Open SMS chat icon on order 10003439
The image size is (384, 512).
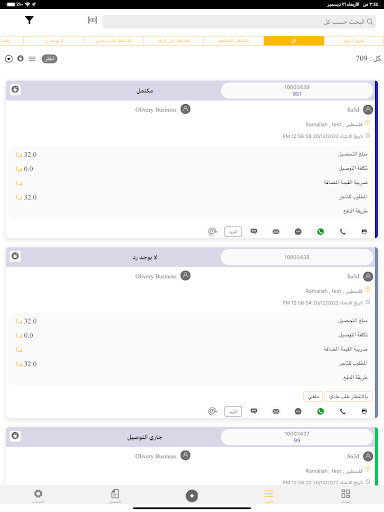pyautogui.click(x=254, y=231)
